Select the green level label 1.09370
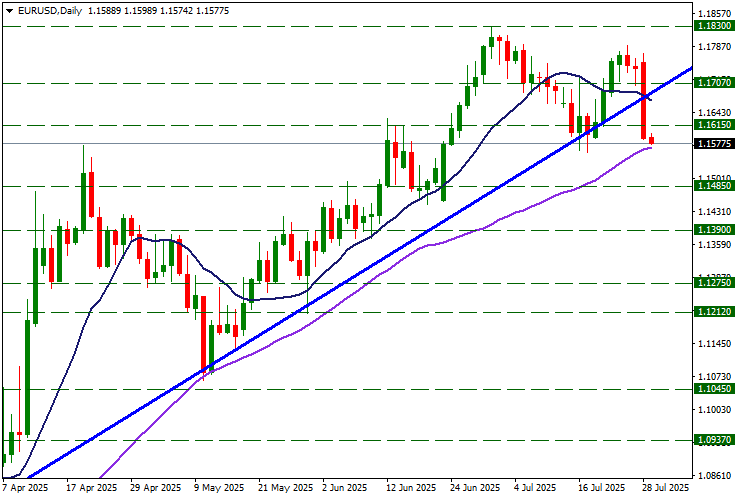The width and height of the screenshot is (738, 499). (x=714, y=440)
